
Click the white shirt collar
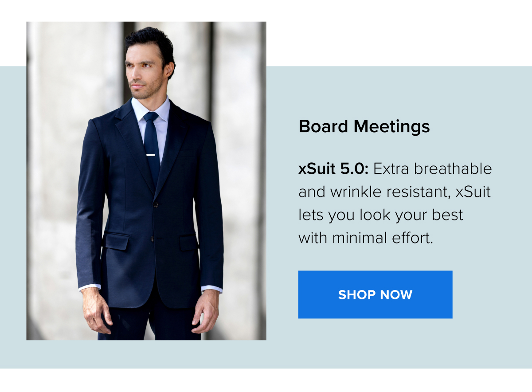151,110
